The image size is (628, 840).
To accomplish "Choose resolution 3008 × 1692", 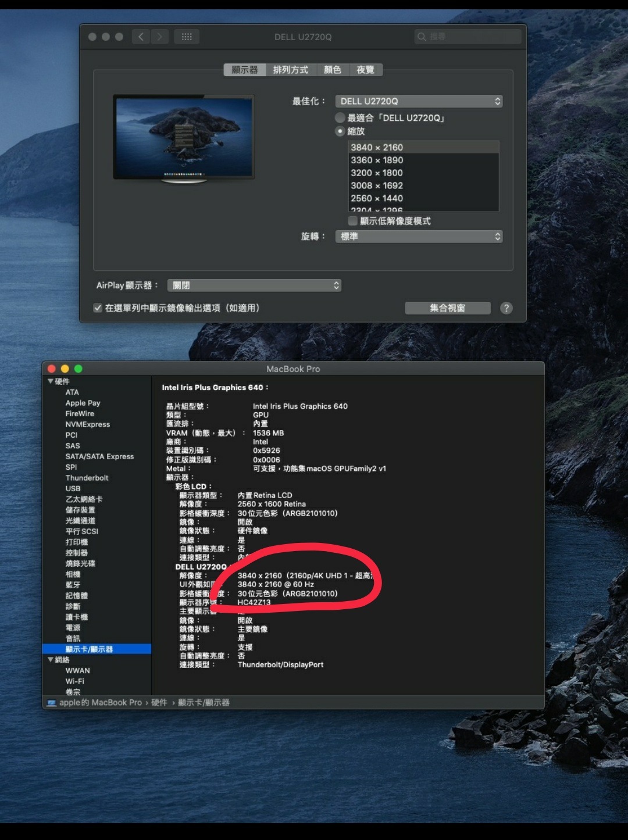I will [423, 186].
